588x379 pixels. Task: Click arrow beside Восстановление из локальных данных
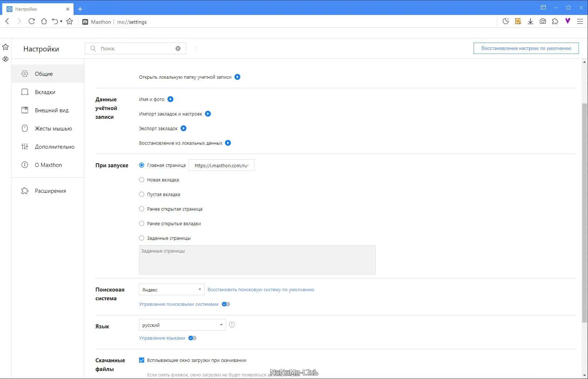coord(228,143)
